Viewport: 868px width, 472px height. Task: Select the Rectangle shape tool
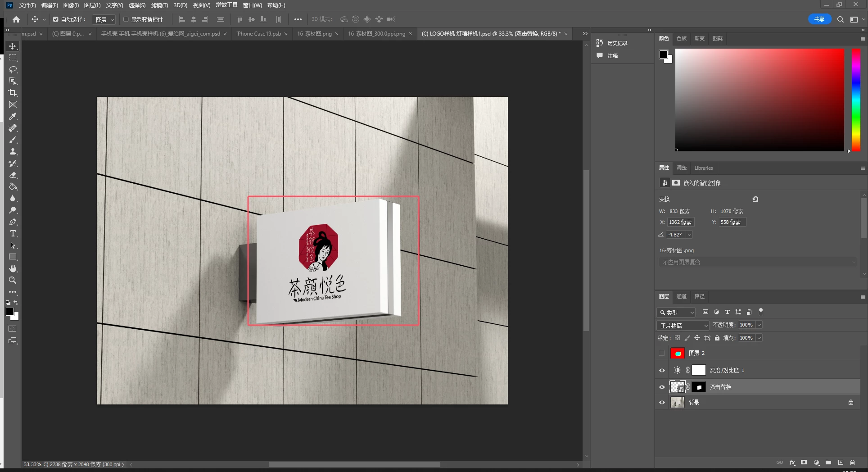pyautogui.click(x=13, y=257)
